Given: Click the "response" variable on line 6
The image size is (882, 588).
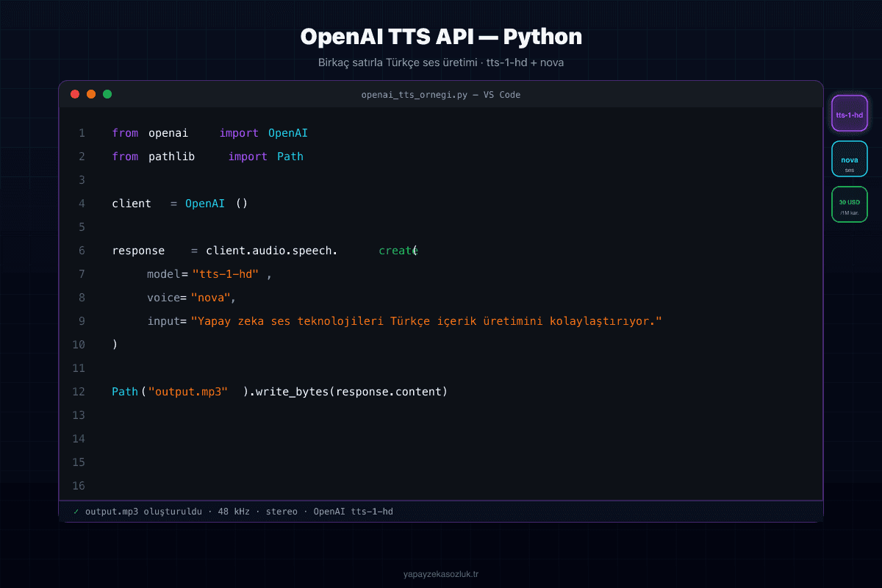Looking at the screenshot, I should click(x=138, y=251).
